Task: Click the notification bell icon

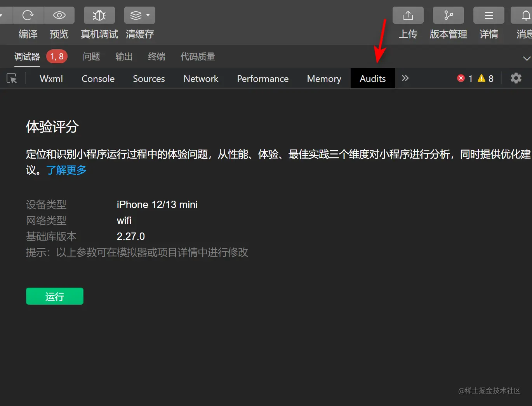Action: click(x=525, y=15)
